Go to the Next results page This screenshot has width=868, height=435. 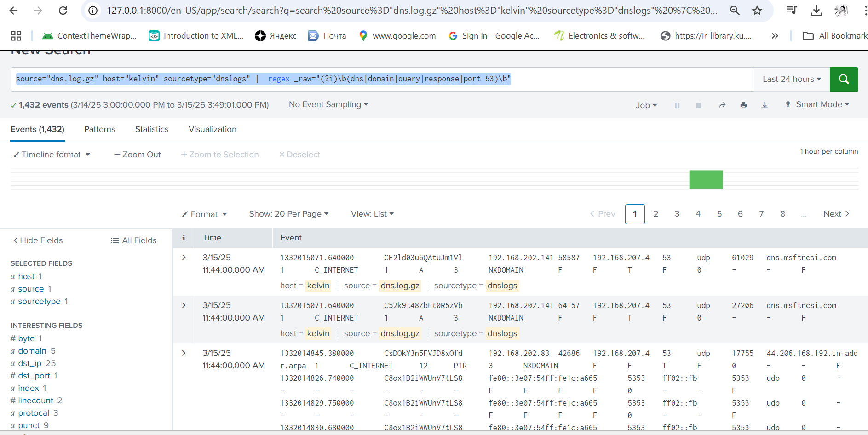(x=836, y=214)
